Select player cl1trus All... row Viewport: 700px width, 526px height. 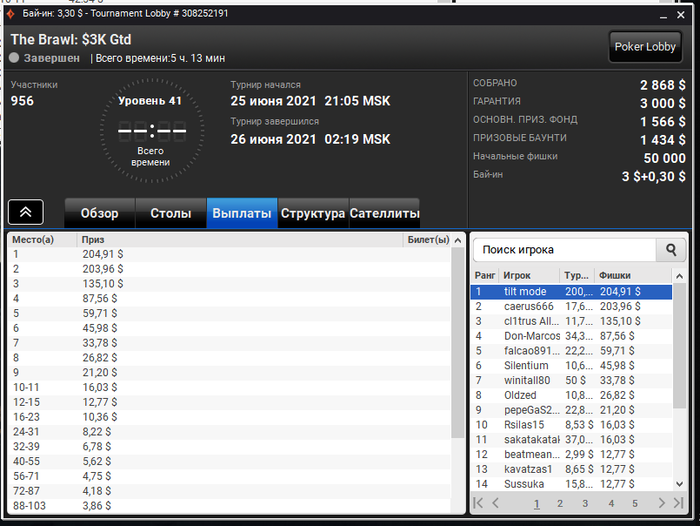point(571,321)
